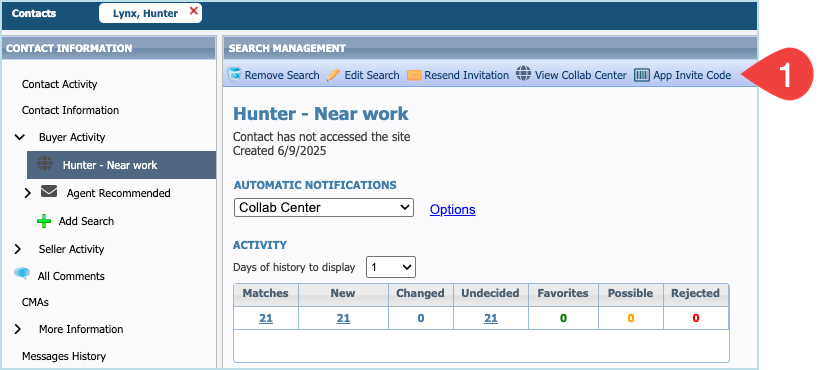Open Contact Information sidebar item
Image resolution: width=818 pixels, height=370 pixels.
70,110
